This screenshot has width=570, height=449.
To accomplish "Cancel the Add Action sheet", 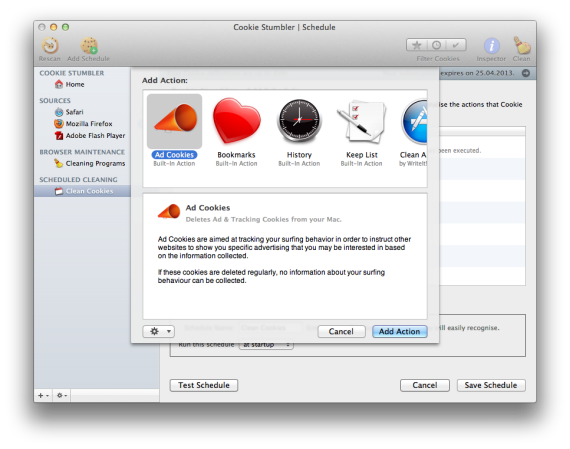I will (341, 332).
